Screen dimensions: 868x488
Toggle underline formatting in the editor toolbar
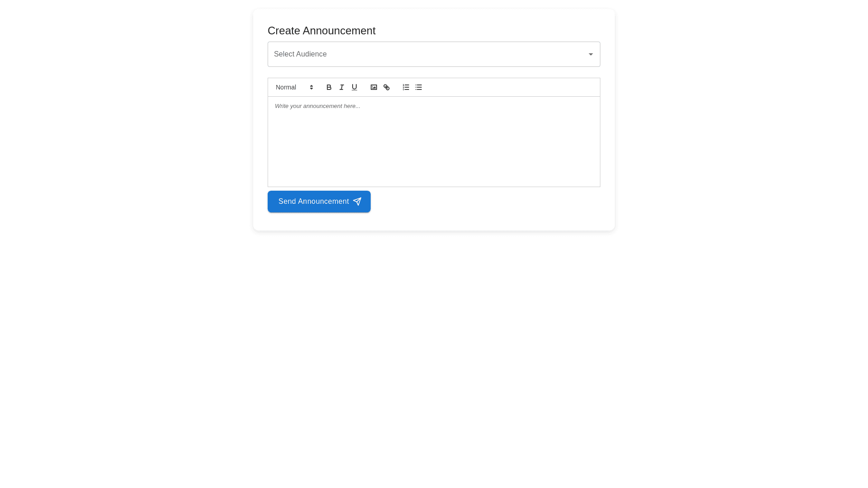point(354,87)
